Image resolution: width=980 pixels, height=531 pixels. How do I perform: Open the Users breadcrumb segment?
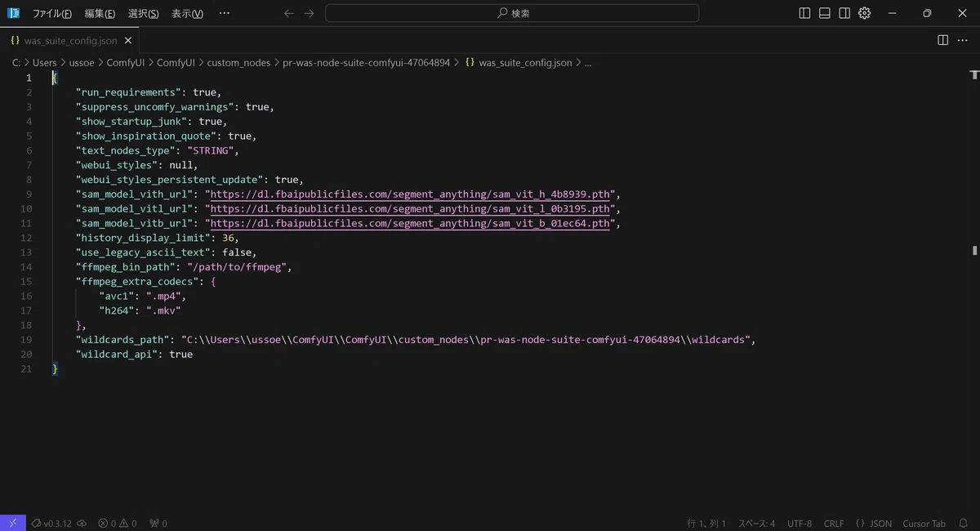[x=45, y=62]
